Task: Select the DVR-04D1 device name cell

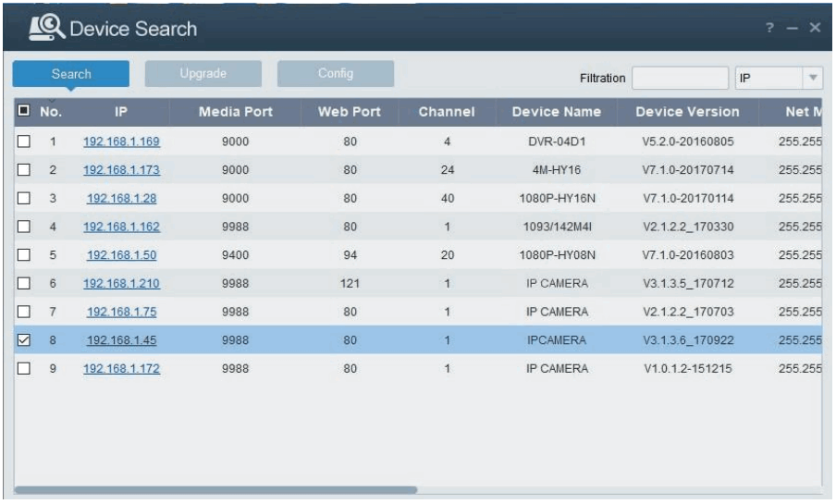Action: coord(557,141)
